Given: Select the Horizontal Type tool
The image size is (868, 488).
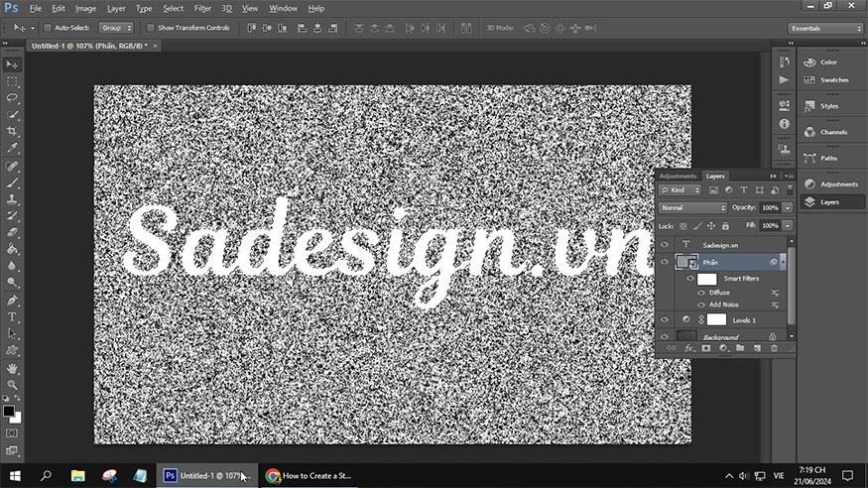Looking at the screenshot, I should point(12,317).
